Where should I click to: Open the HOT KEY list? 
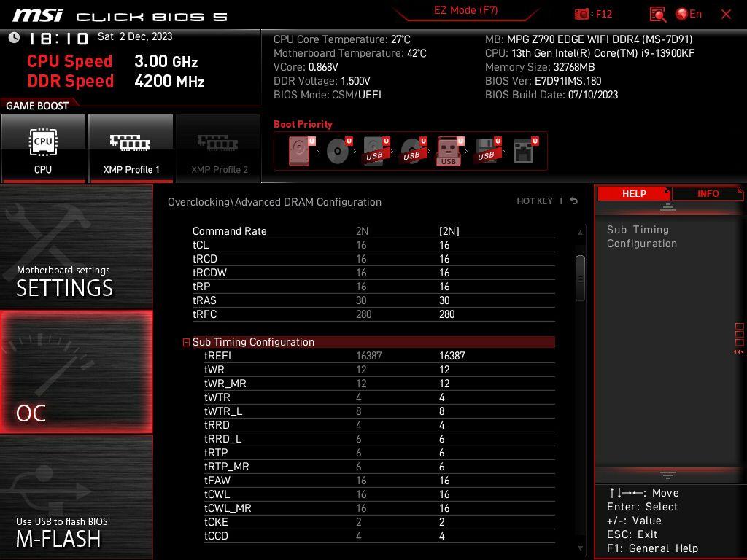pyautogui.click(x=535, y=201)
